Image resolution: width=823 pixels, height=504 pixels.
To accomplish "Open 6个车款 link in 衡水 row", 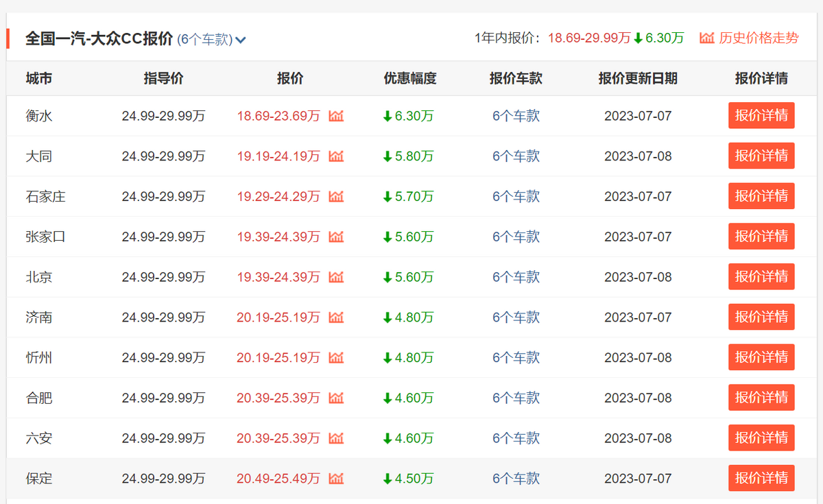I will pos(516,116).
